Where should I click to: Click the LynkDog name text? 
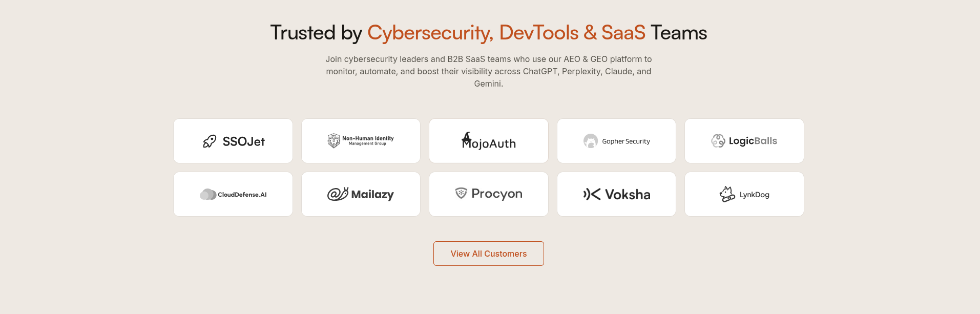pos(755,195)
